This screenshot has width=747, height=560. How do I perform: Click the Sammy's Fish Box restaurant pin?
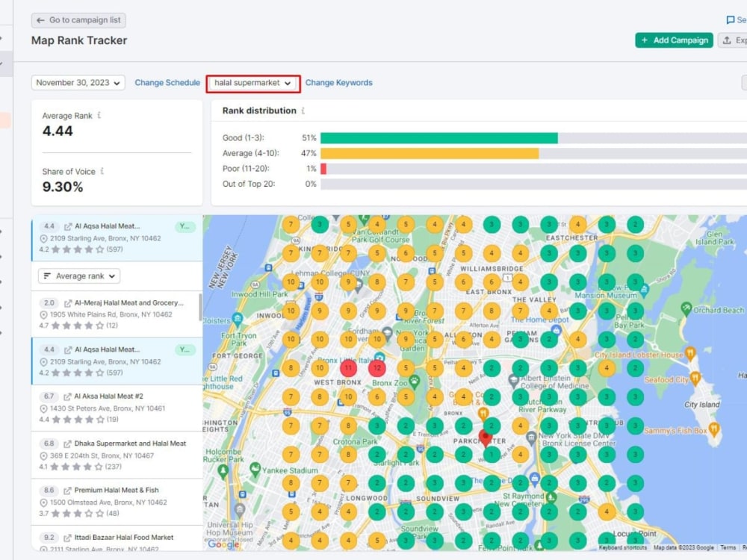[x=713, y=429]
